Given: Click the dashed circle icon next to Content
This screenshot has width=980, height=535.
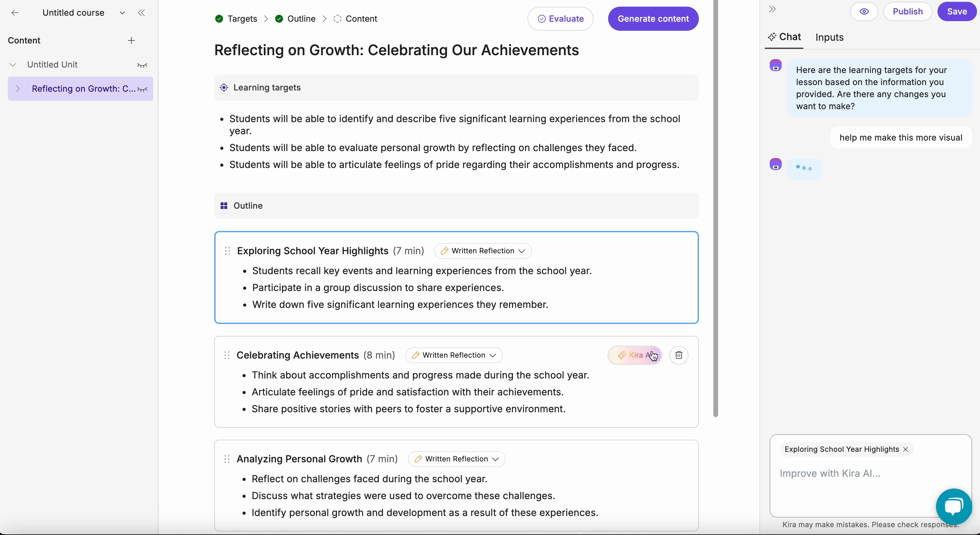Looking at the screenshot, I should [x=337, y=19].
